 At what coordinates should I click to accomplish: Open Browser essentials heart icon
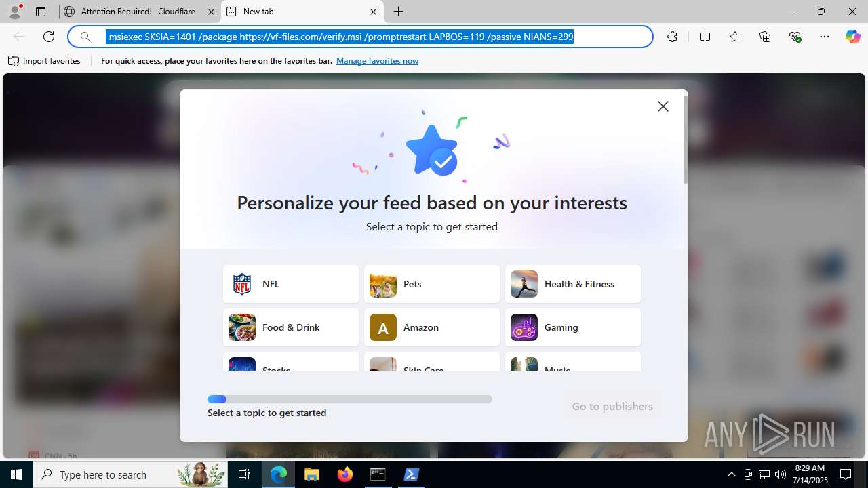(x=795, y=37)
